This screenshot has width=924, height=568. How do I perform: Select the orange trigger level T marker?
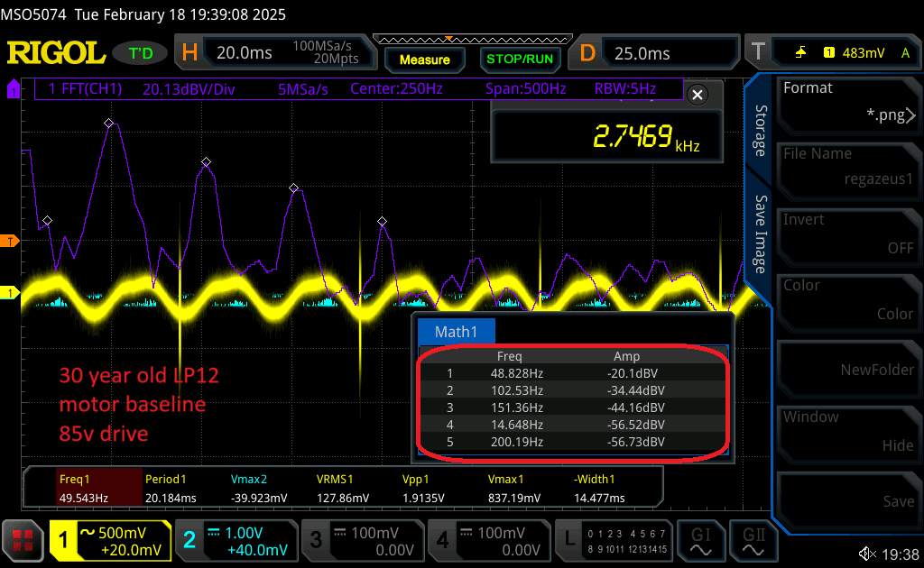[x=12, y=241]
